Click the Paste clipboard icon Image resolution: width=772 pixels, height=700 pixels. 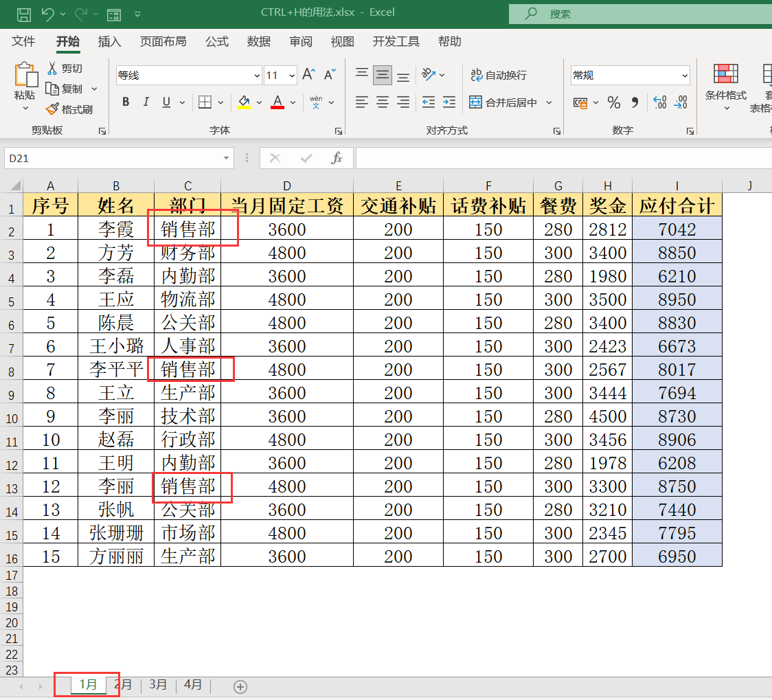[25, 74]
